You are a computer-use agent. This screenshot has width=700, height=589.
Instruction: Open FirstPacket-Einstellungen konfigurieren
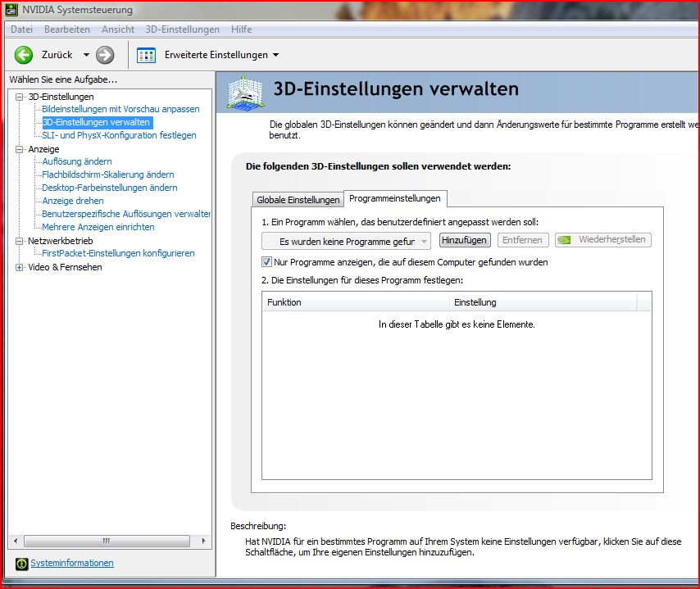(x=118, y=253)
